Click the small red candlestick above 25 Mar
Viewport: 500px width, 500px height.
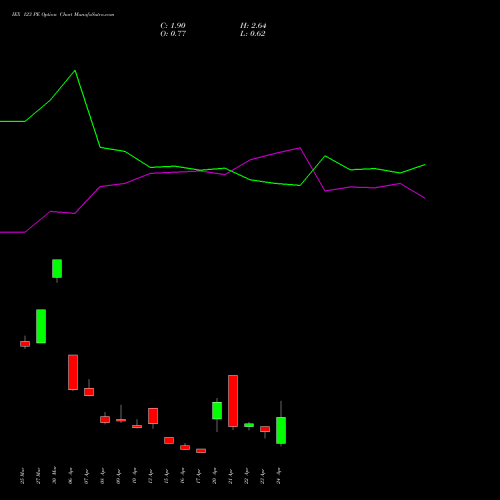click(x=25, y=344)
